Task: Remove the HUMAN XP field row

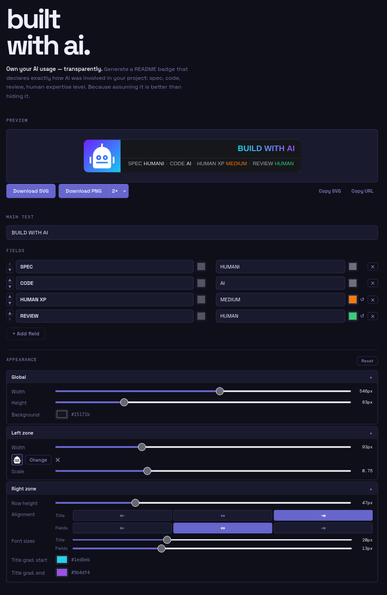Action: tap(373, 300)
